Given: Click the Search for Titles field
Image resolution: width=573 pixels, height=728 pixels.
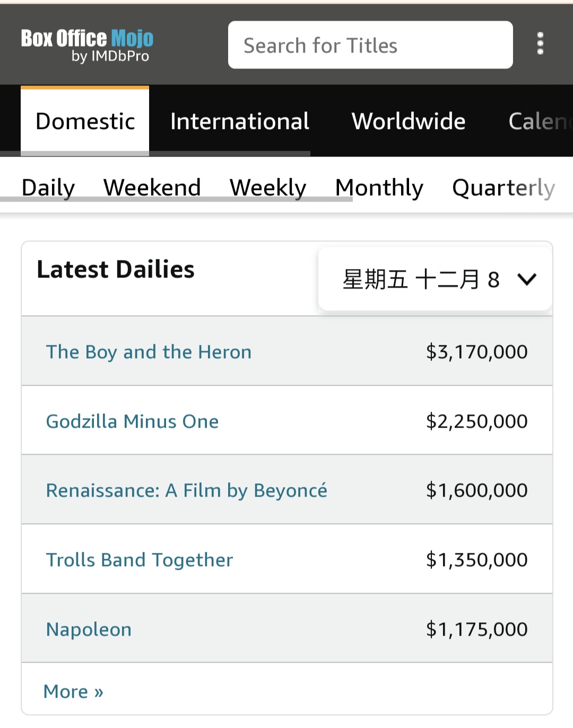Looking at the screenshot, I should [370, 45].
